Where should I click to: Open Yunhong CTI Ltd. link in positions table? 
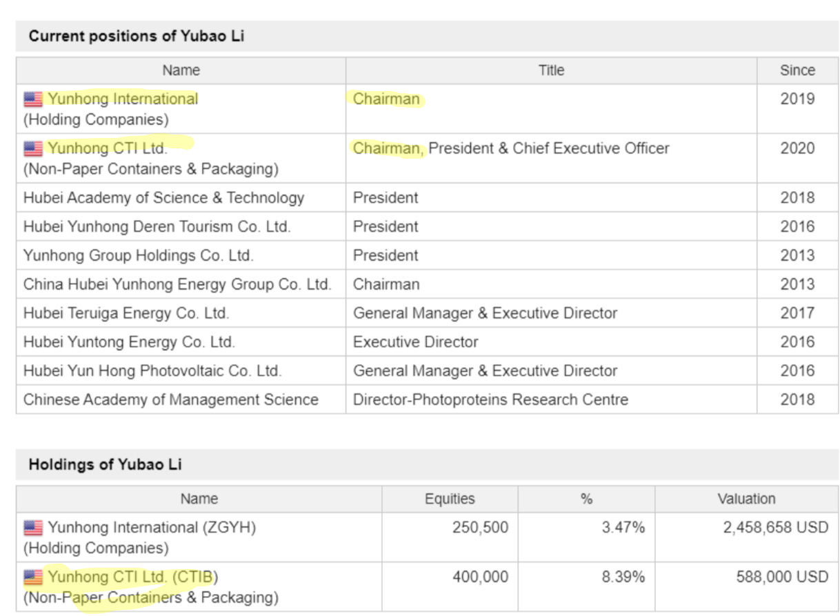[108, 148]
